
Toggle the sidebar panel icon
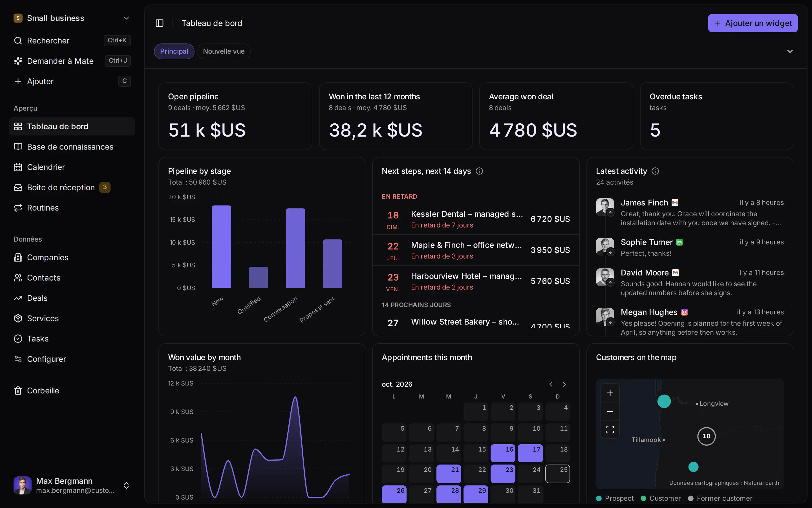(160, 23)
